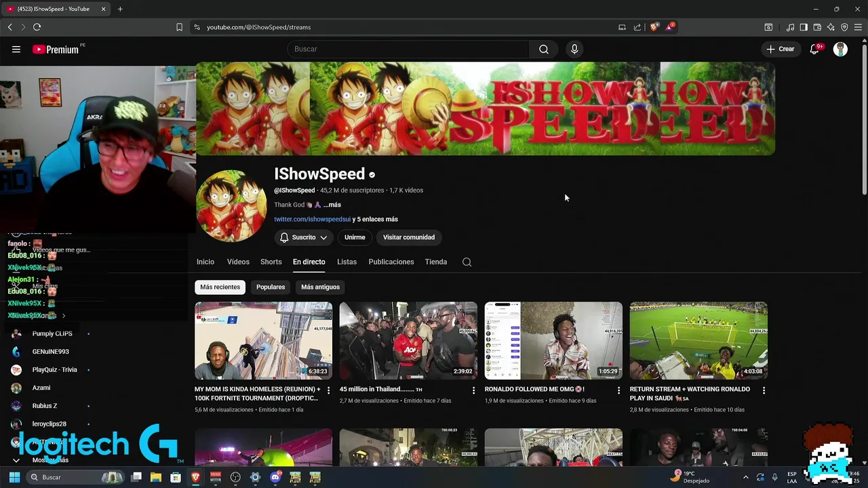
Task: Switch to the Shorts channel tab
Action: (271, 262)
